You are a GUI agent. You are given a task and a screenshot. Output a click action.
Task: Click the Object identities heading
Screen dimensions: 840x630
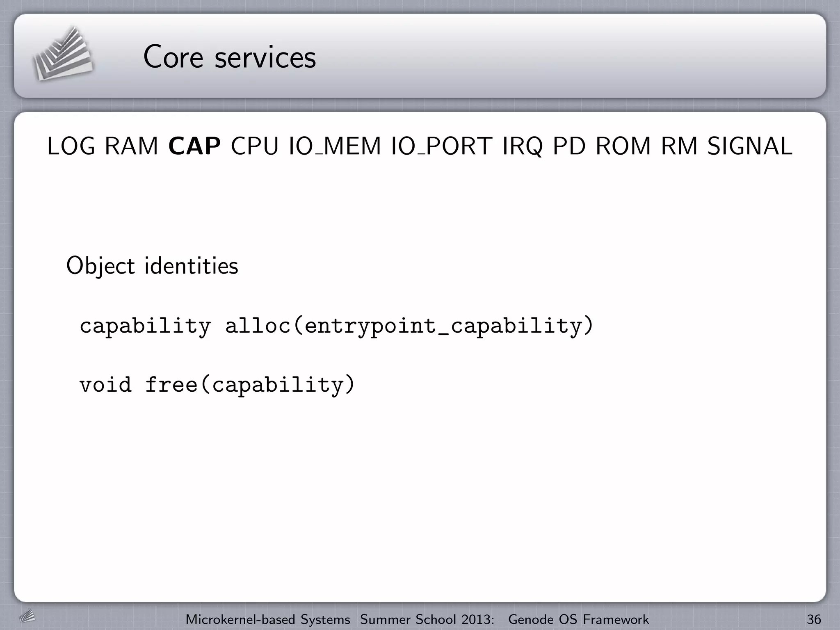tap(152, 266)
